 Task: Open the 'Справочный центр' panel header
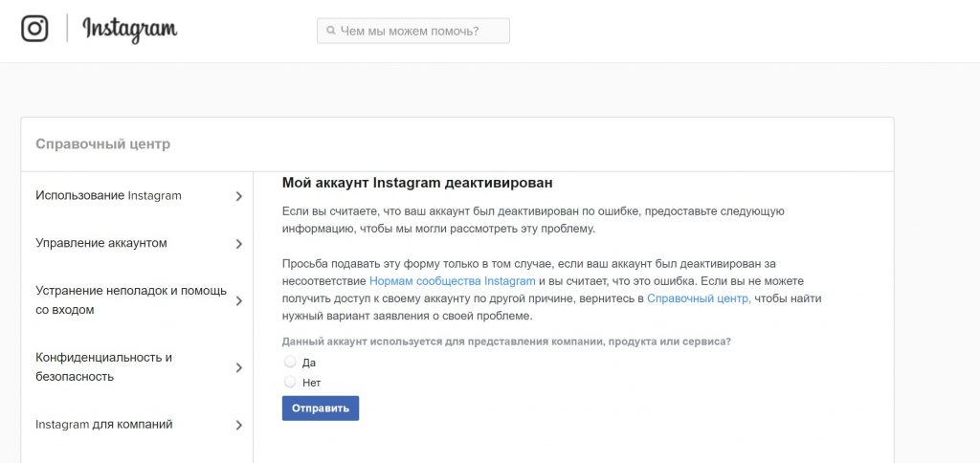pyautogui.click(x=102, y=144)
